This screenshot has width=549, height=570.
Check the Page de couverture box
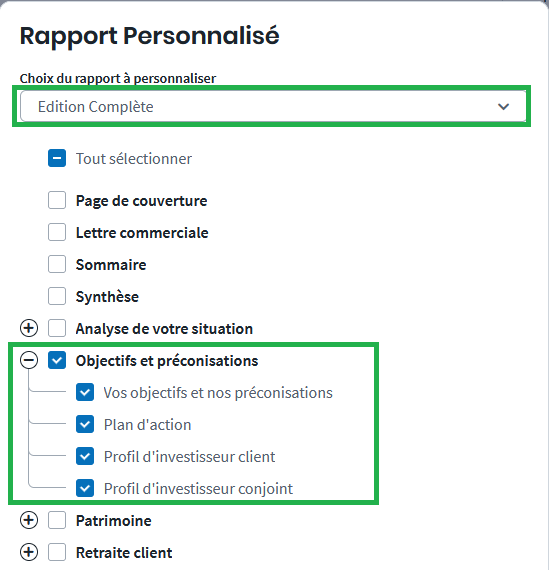pos(57,200)
